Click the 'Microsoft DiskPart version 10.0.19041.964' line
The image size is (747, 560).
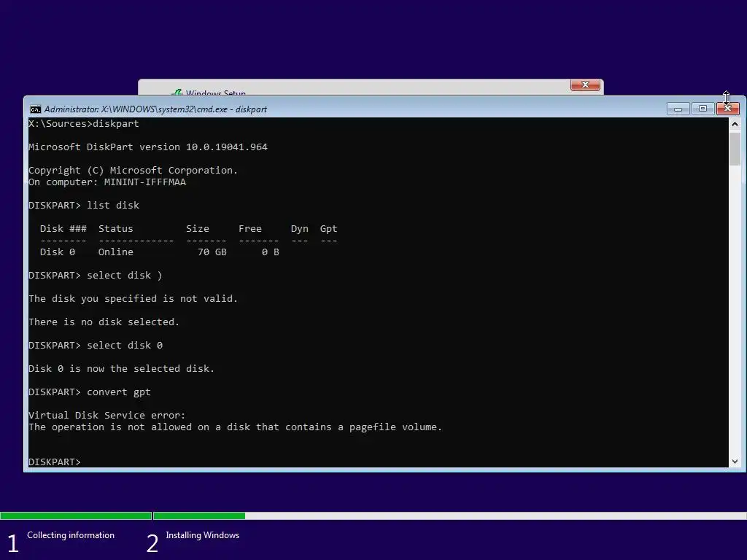(x=148, y=147)
